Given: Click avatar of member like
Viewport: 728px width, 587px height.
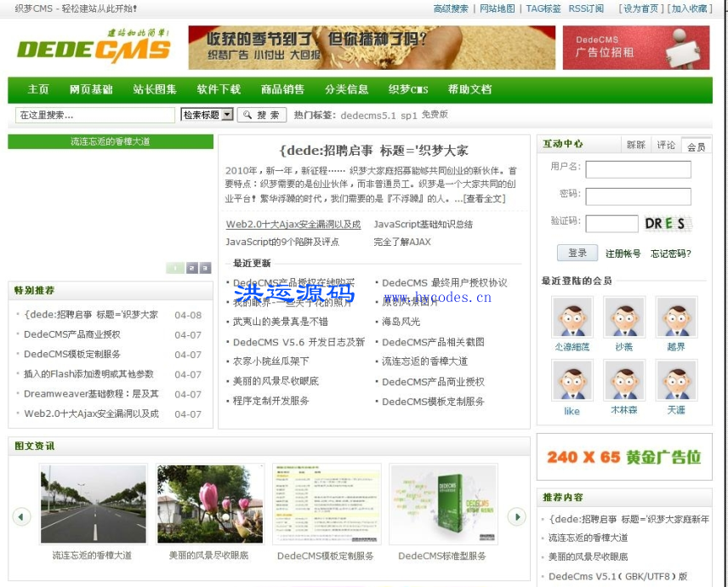Looking at the screenshot, I should (571, 380).
